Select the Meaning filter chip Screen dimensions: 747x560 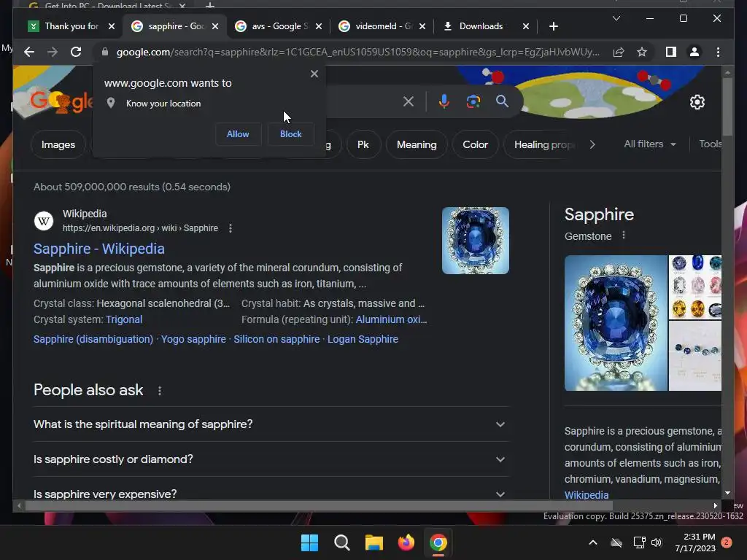[417, 145]
